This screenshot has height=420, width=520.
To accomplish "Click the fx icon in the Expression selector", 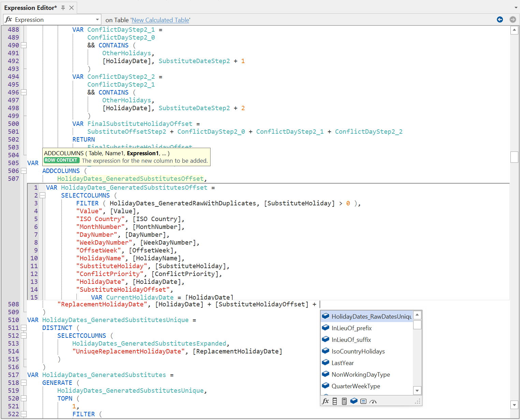I will 9,19.
